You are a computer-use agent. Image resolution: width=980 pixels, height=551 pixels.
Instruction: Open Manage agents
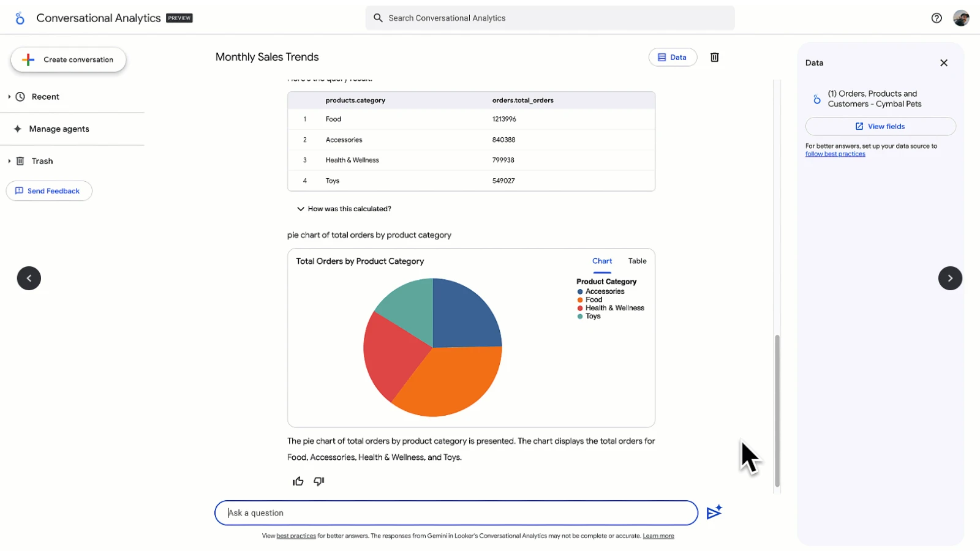point(59,129)
